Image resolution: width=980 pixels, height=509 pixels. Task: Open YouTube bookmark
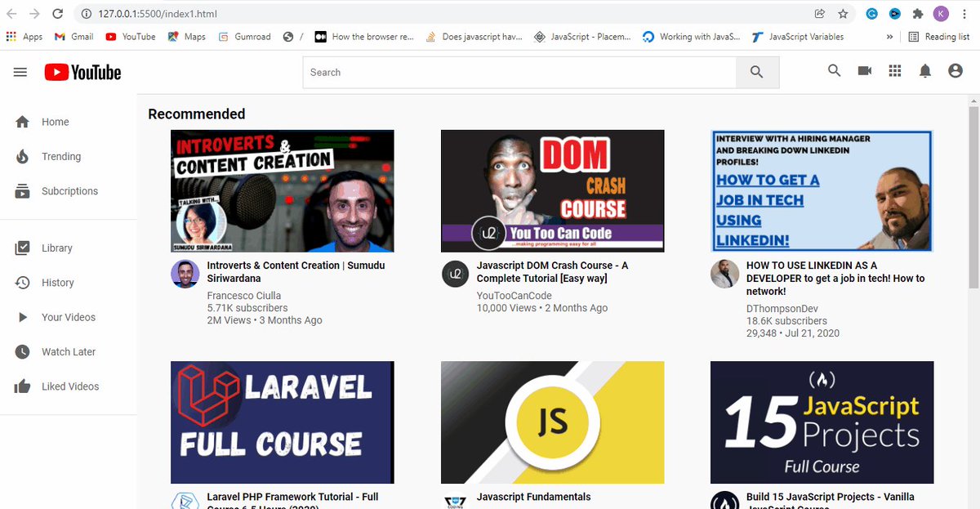point(131,37)
